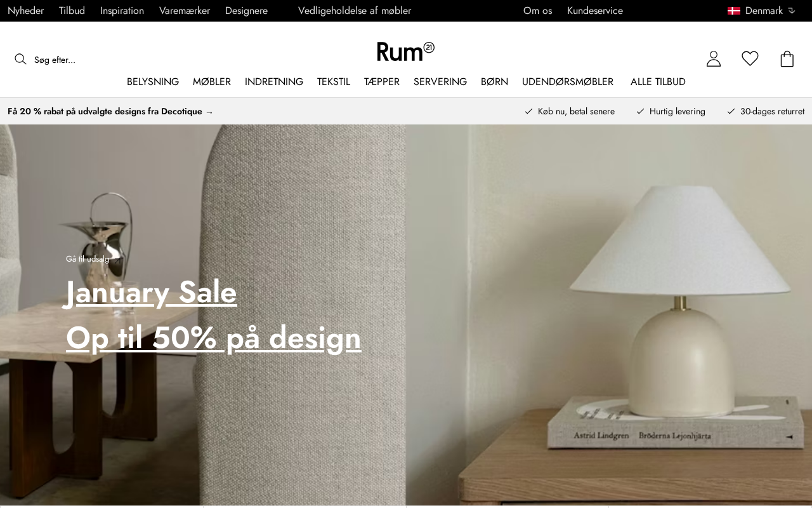Click the Rum21 logo
This screenshot has height=508, width=812.
(x=406, y=51)
